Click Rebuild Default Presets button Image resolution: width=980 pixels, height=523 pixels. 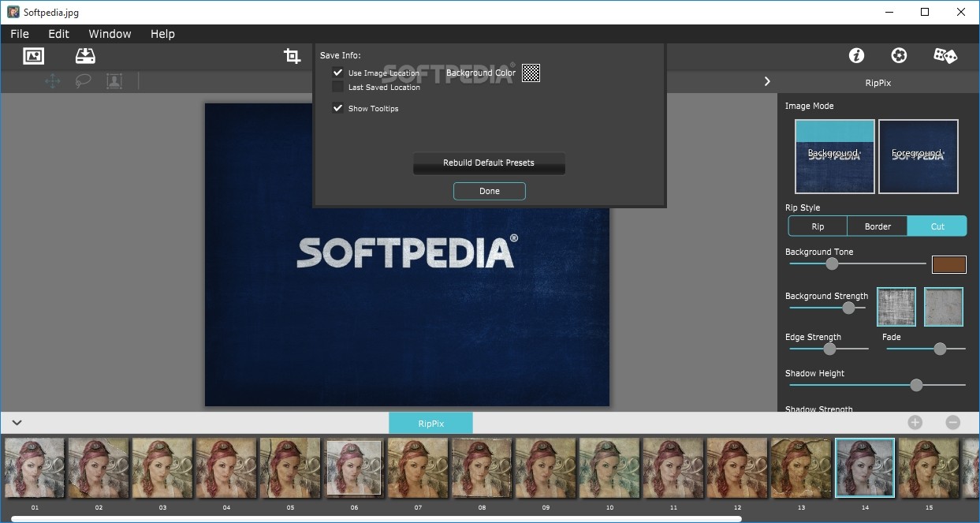[489, 163]
